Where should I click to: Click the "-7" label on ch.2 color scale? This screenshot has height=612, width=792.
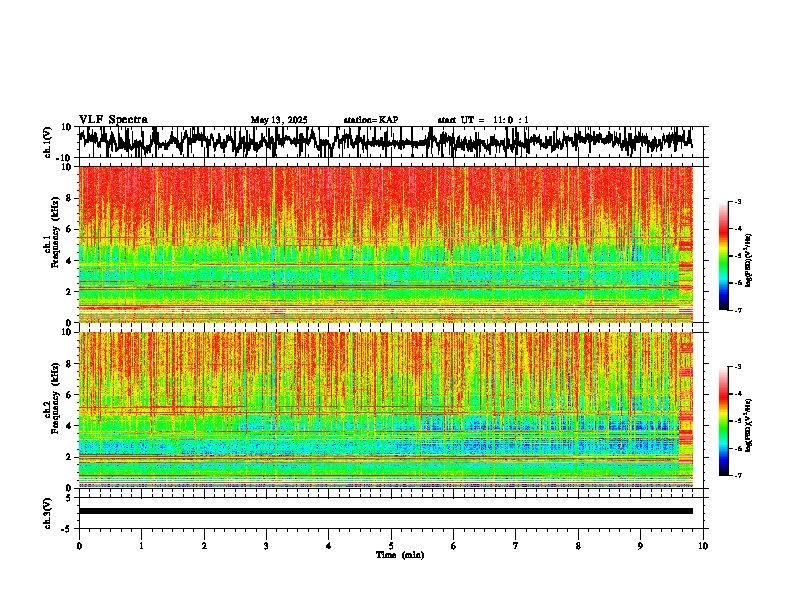click(x=737, y=475)
